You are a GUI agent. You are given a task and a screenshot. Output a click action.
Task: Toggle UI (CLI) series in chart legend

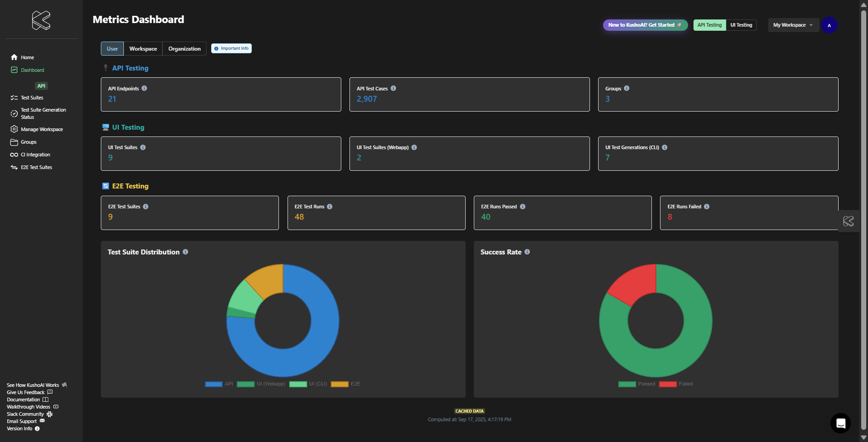point(308,384)
